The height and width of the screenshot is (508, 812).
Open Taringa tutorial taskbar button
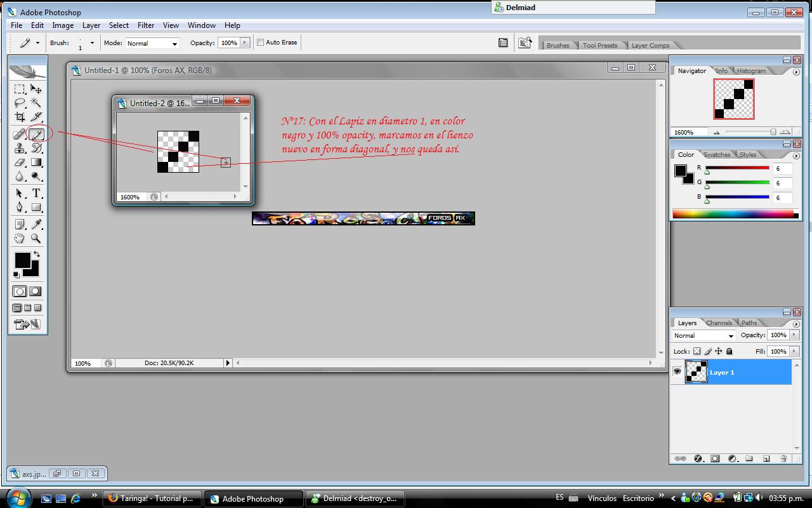[152, 498]
